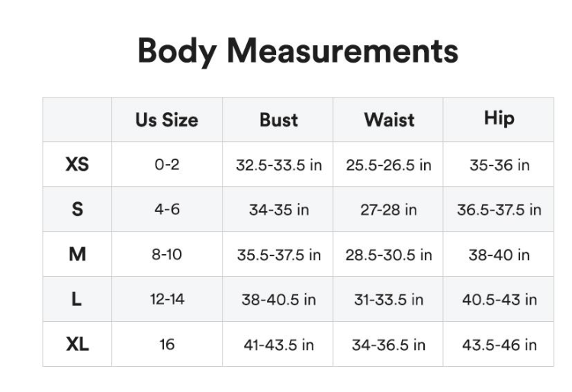Click the L row label
Viewport: 572px width, 392px height.
pos(76,299)
